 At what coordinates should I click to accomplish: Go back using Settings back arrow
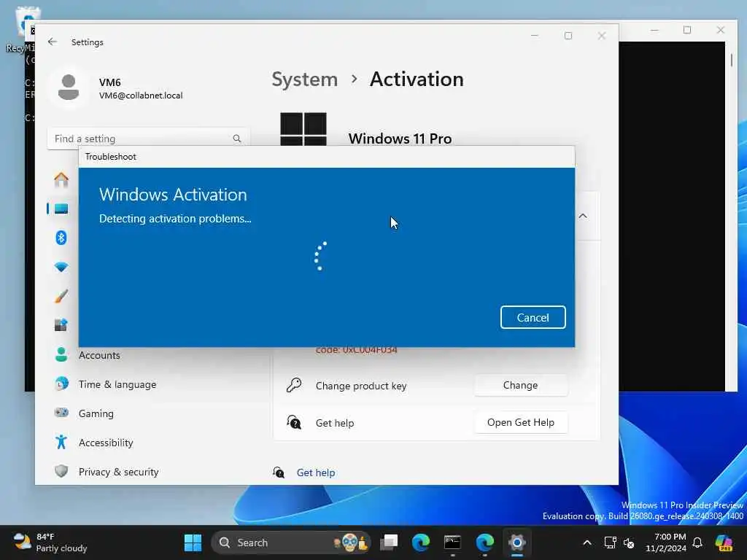tap(53, 42)
